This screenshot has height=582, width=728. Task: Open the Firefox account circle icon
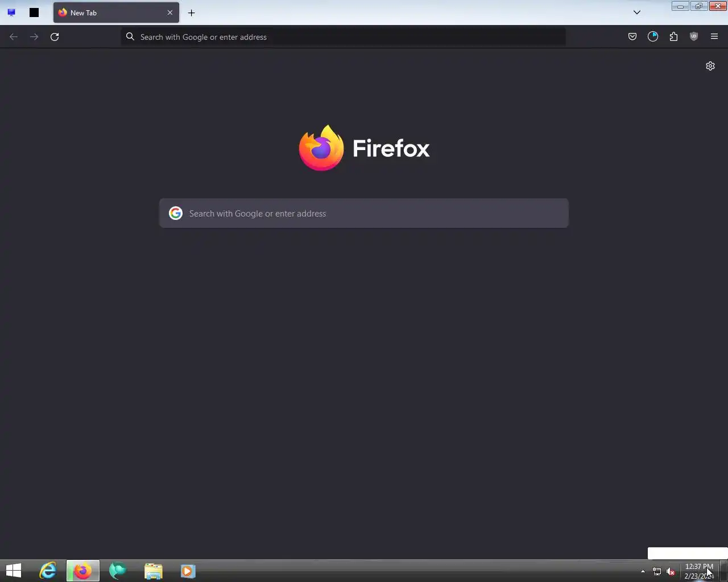653,37
